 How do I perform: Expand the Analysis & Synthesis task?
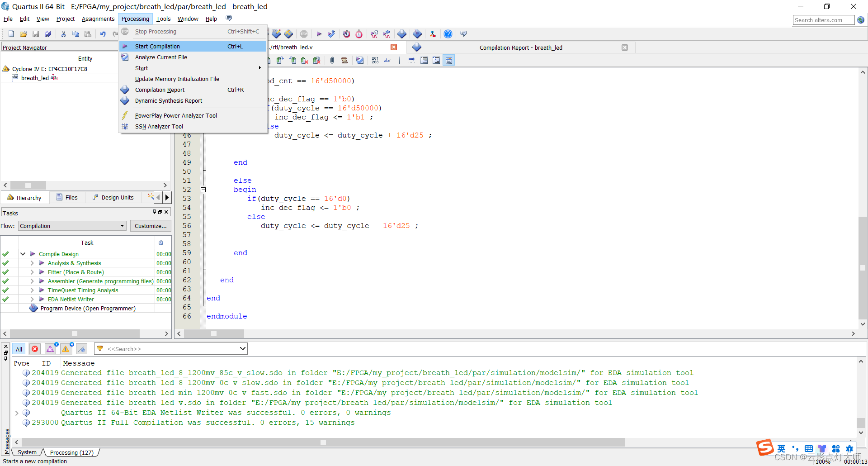pyautogui.click(x=32, y=263)
